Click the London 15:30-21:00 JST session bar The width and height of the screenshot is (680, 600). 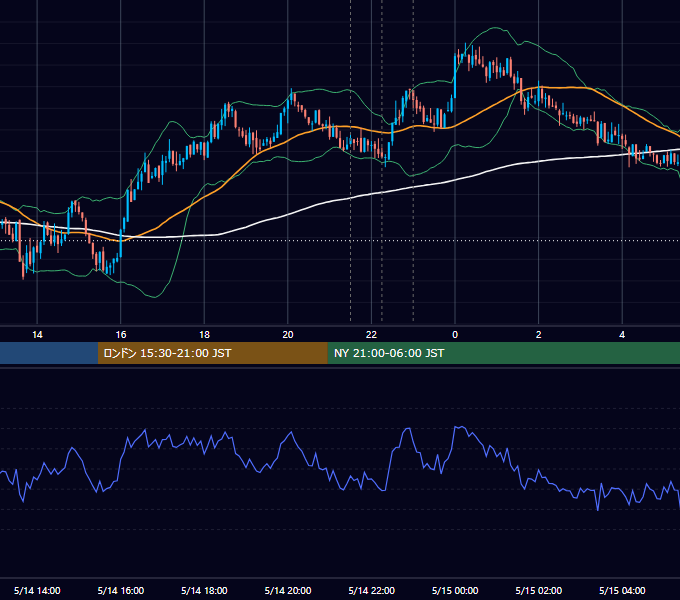(x=212, y=353)
